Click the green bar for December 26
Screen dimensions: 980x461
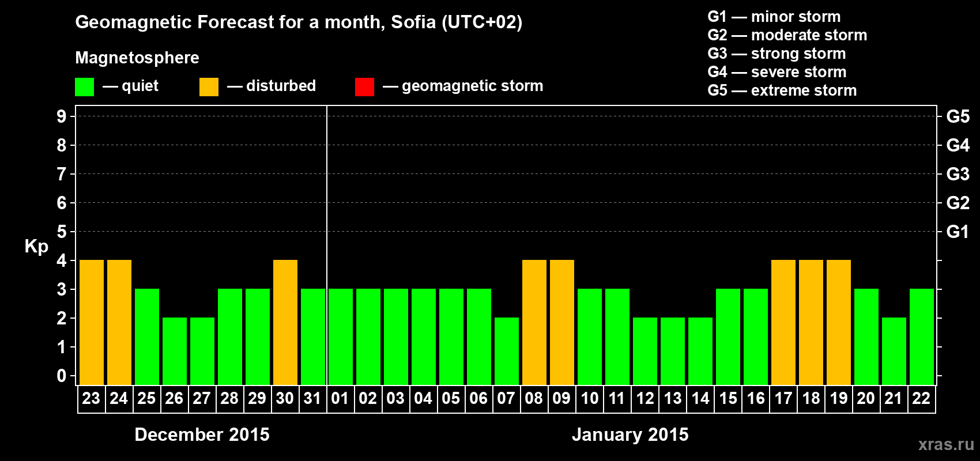[175, 351]
